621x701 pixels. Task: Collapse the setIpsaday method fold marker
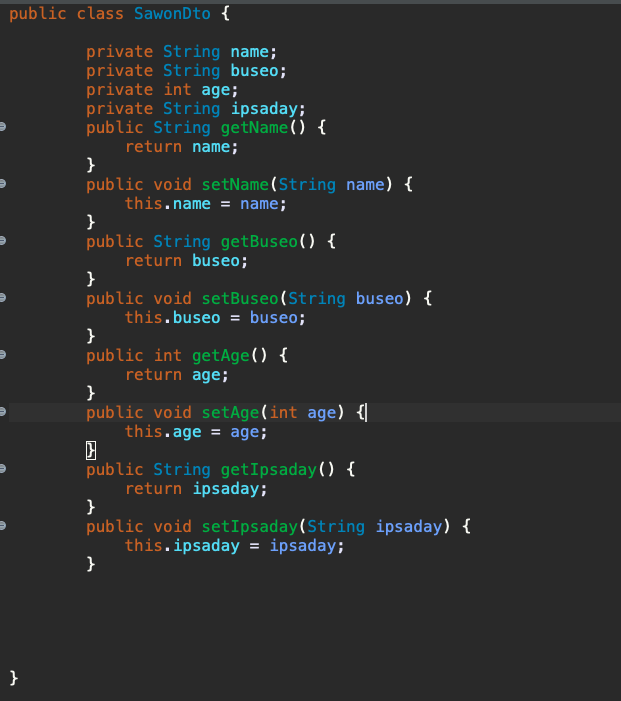tap(2, 526)
